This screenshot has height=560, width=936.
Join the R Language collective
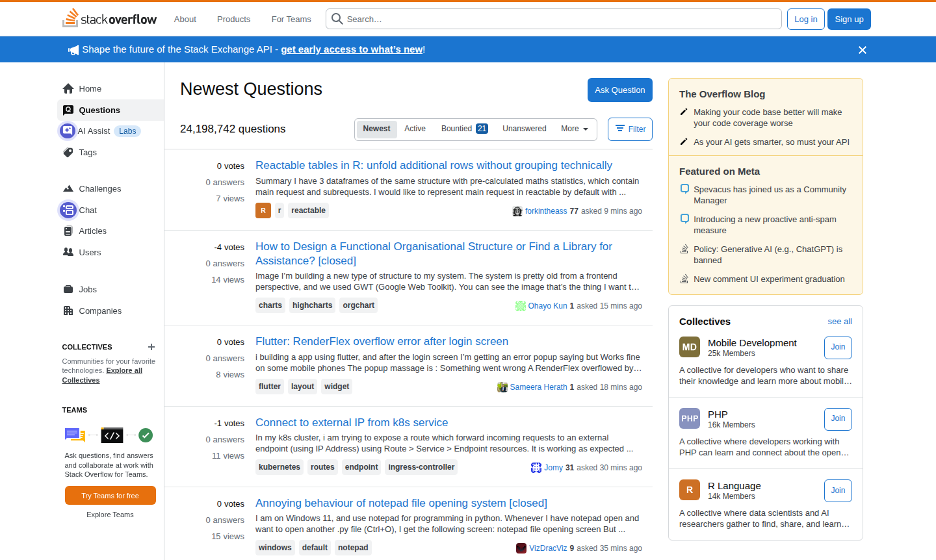tap(838, 490)
